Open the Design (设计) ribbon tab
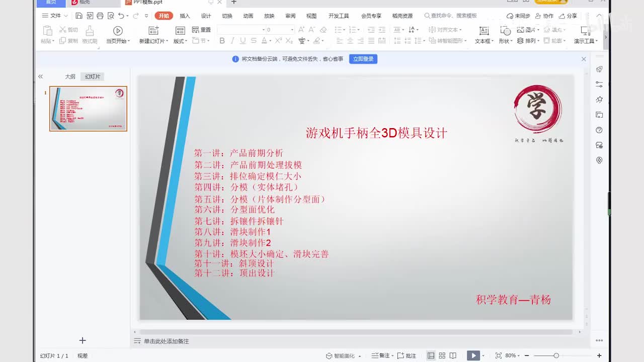644x362 pixels. tap(206, 16)
